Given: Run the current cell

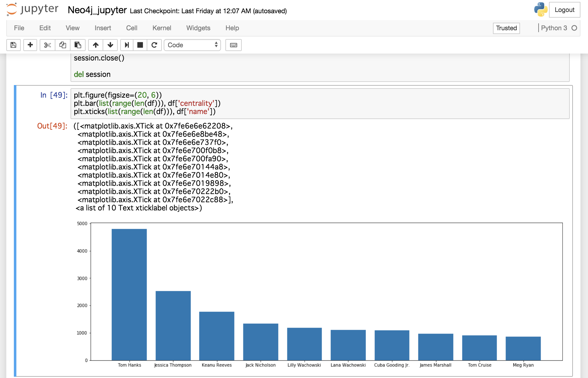Looking at the screenshot, I should (127, 45).
